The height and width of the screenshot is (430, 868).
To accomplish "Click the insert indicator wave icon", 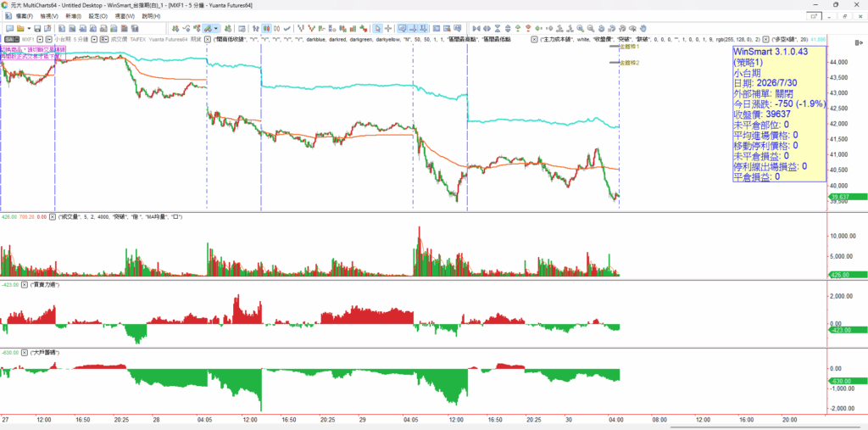I will pos(186,28).
